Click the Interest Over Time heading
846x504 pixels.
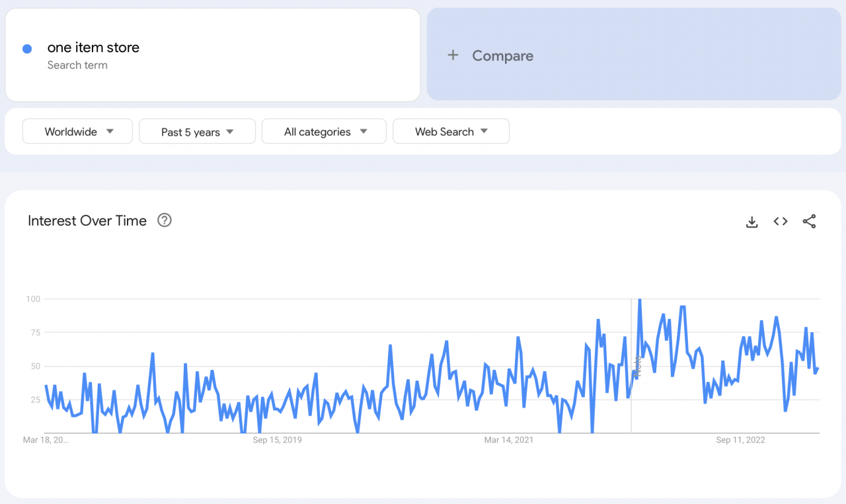click(x=87, y=220)
